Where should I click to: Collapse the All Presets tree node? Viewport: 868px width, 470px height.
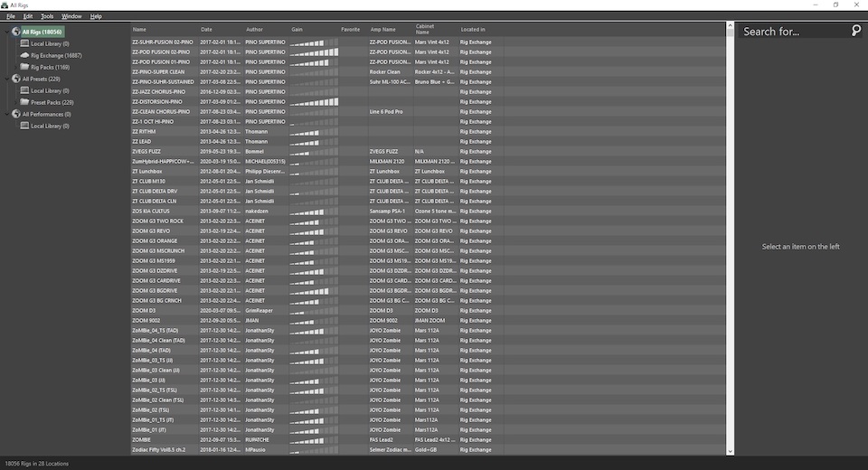7,79
